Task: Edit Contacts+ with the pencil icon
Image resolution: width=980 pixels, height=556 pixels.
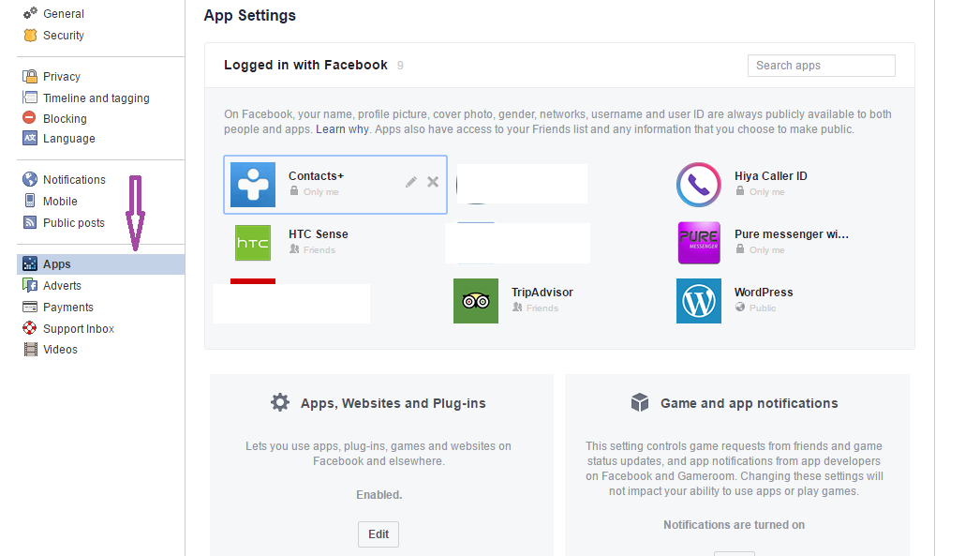Action: 411,182
